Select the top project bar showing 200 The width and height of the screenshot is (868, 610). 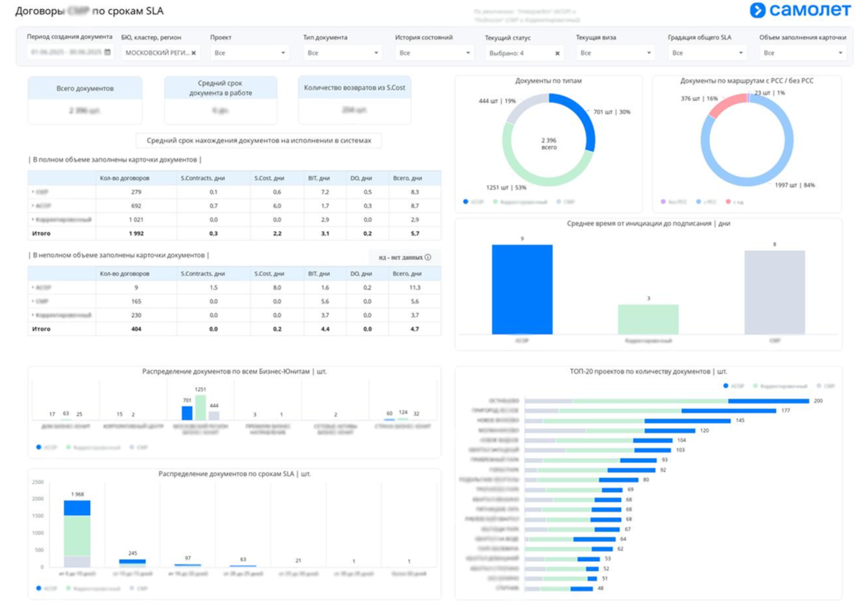tap(667, 401)
